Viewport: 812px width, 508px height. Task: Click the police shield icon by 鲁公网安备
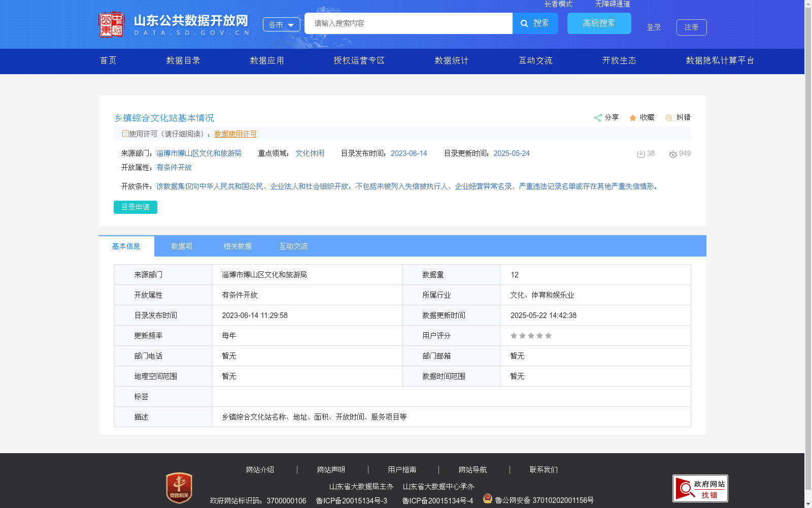click(x=488, y=498)
